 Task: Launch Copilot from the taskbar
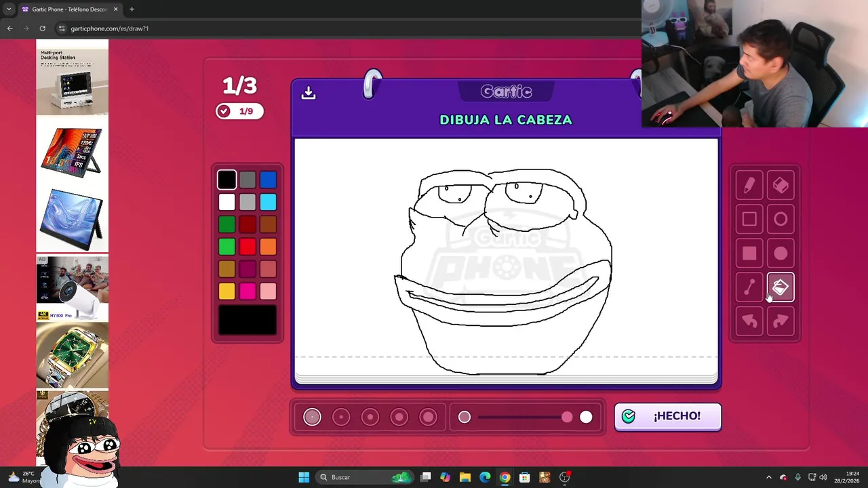point(445,477)
